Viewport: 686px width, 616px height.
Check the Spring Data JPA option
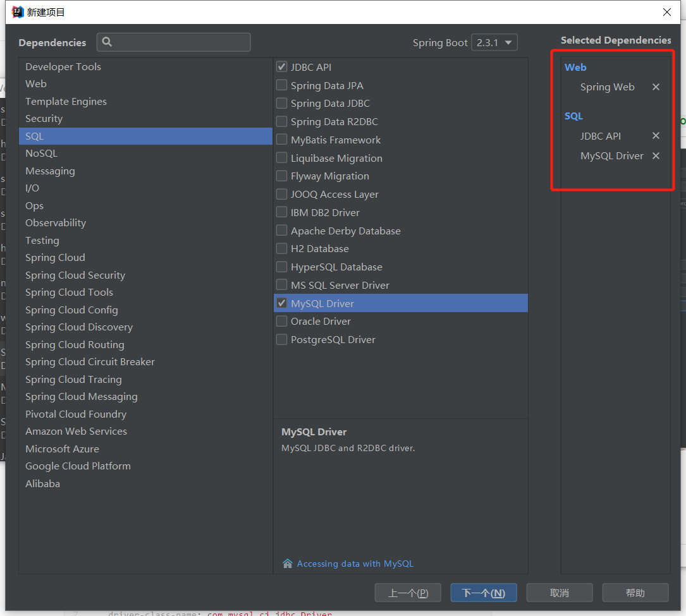pyautogui.click(x=282, y=85)
